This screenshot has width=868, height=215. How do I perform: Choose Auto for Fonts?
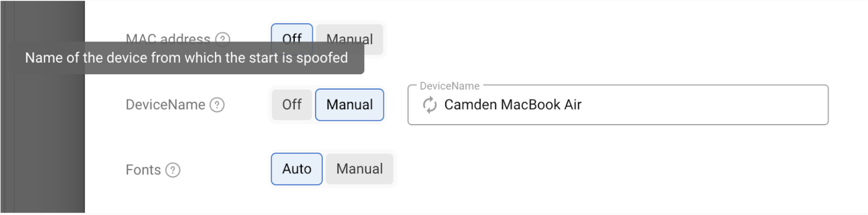pos(296,169)
